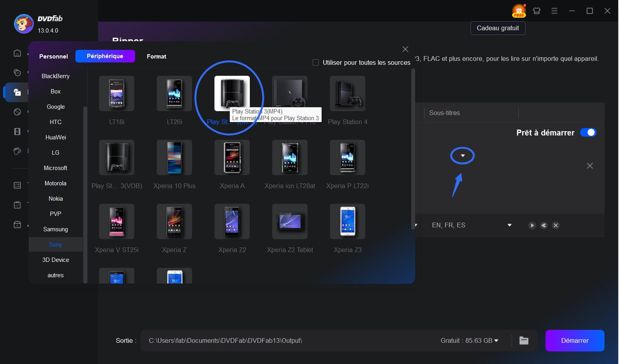The image size is (619, 364).
Task: Select autres in the brand list
Action: (55, 275)
